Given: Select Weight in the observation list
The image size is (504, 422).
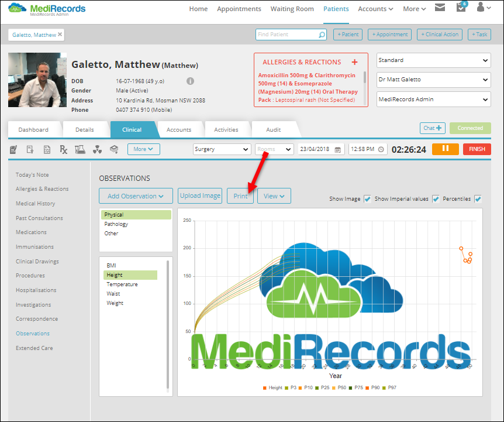Looking at the screenshot, I should (x=115, y=303).
